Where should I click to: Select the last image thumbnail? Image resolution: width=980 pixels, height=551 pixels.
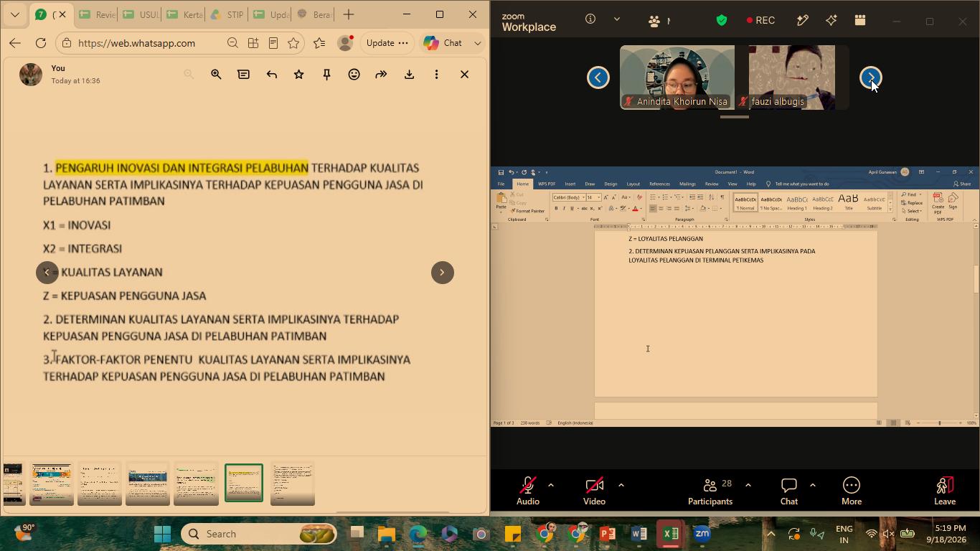tap(292, 484)
